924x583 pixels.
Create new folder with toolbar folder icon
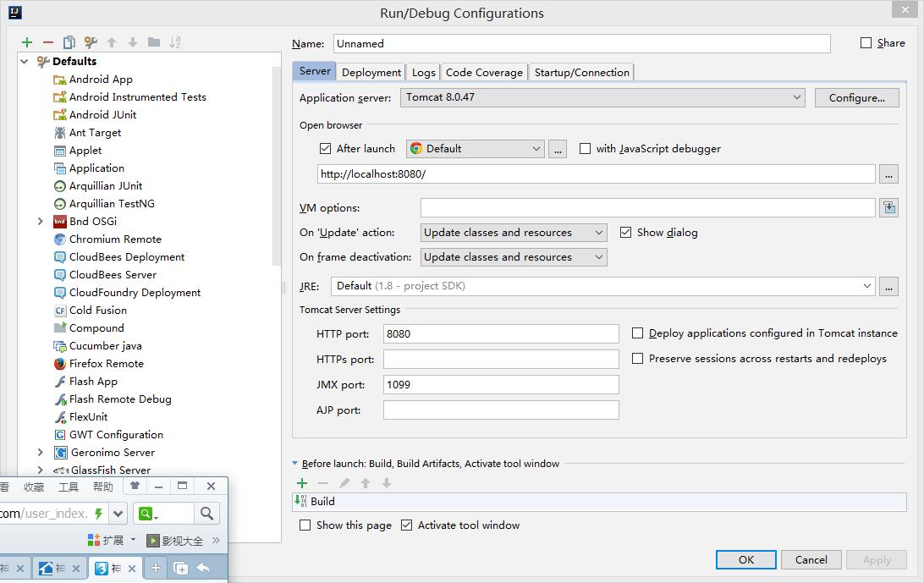(154, 42)
